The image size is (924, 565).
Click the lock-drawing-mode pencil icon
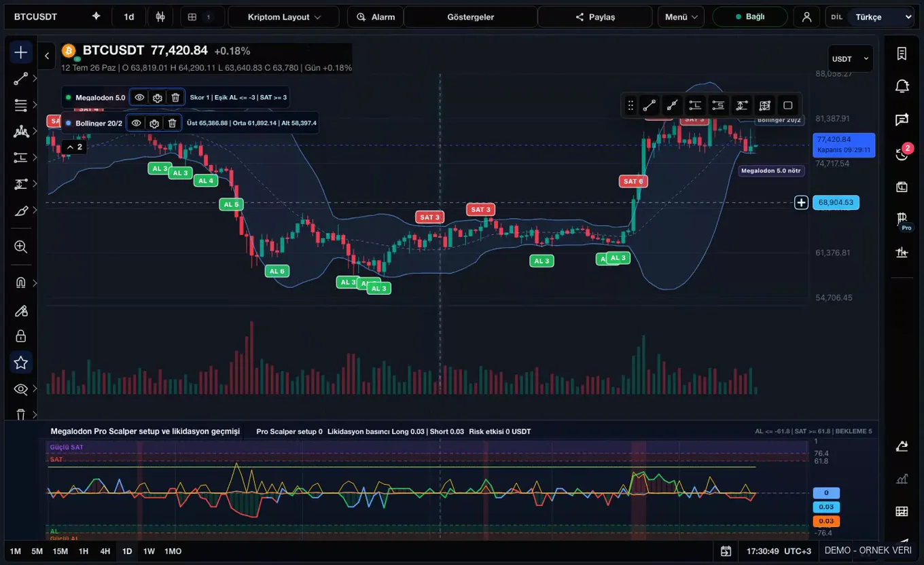(x=21, y=310)
